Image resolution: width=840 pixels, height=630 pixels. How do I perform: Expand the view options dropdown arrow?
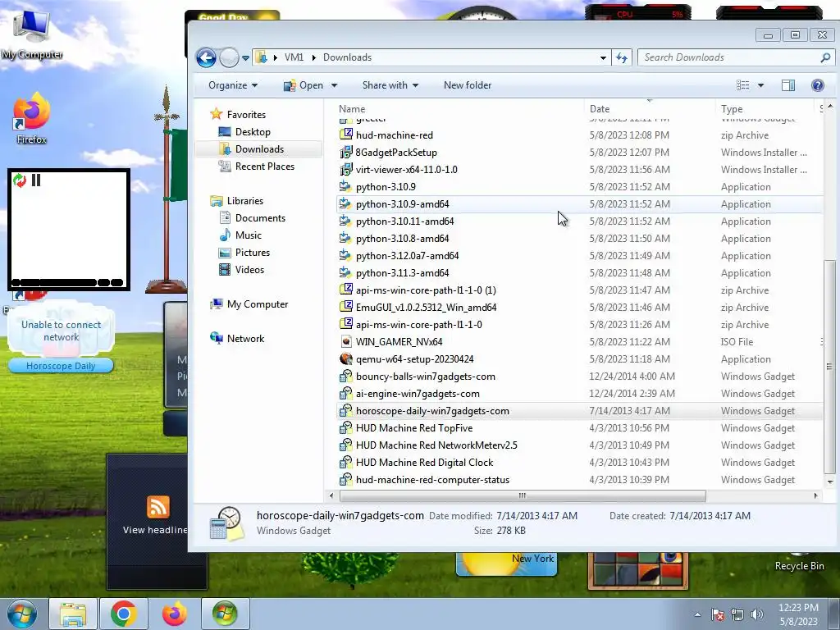click(x=760, y=85)
